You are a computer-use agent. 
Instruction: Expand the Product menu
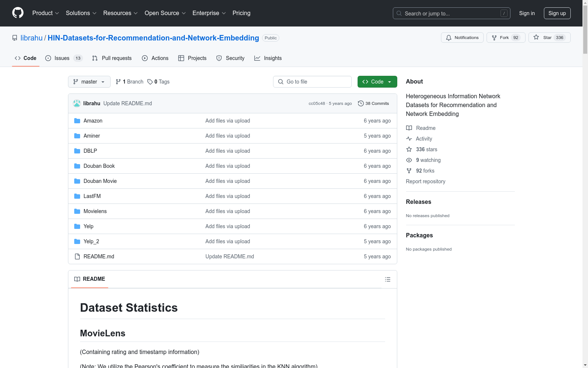[x=46, y=13]
